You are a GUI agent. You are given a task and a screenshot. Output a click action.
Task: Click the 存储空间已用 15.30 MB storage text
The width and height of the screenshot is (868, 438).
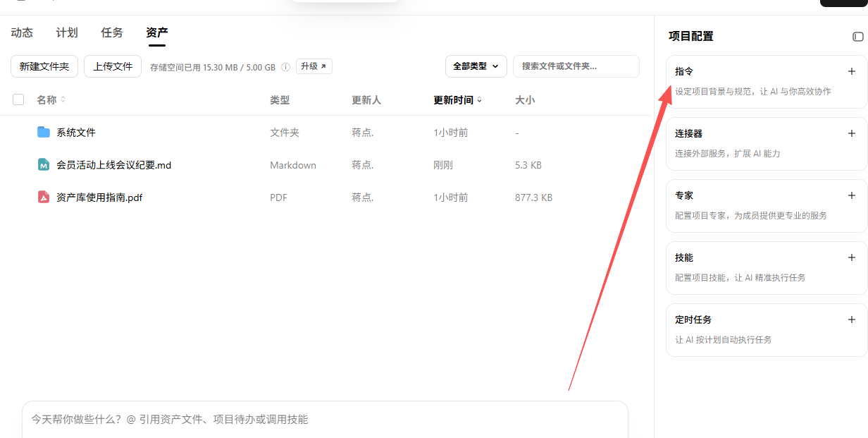tap(213, 67)
